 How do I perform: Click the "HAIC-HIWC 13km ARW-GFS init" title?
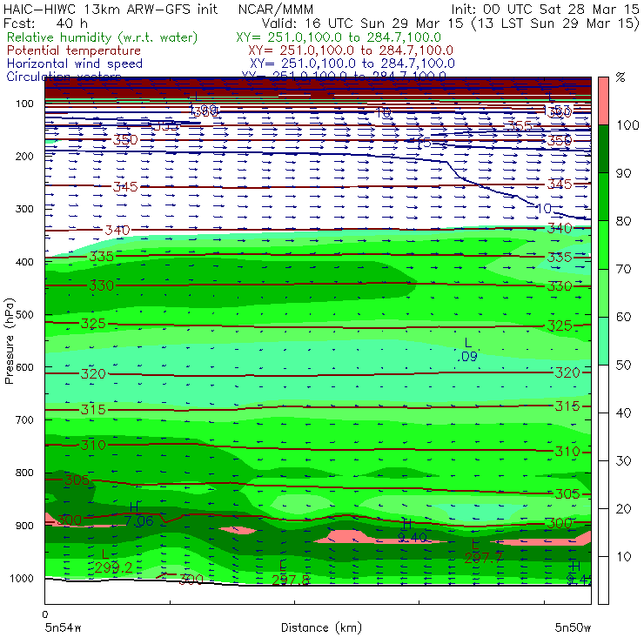click(111, 9)
